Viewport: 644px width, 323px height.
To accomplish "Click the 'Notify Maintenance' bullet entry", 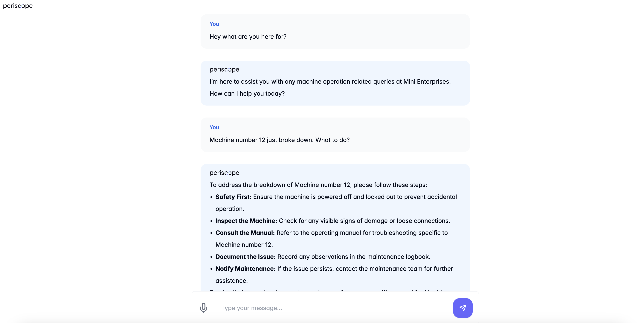I will (334, 269).
